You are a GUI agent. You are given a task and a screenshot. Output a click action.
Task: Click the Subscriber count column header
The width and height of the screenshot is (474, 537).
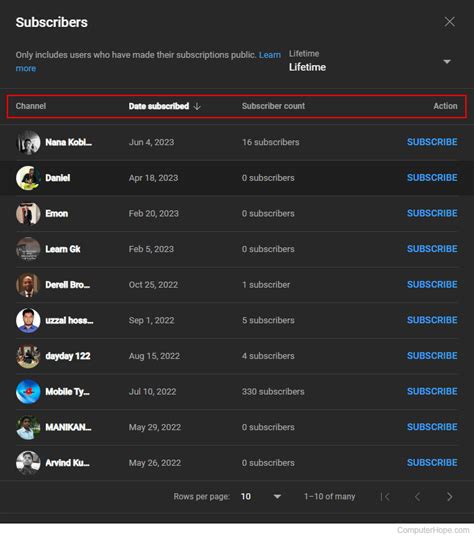[x=273, y=106]
